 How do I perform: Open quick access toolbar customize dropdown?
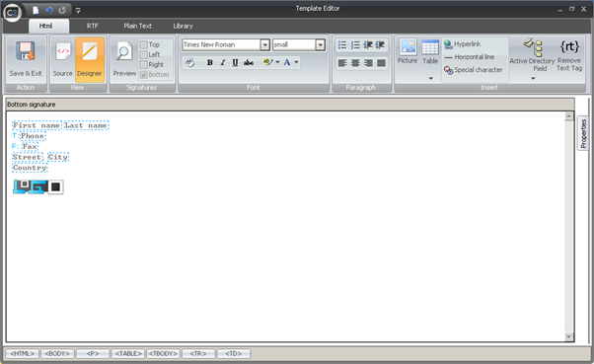[x=78, y=11]
